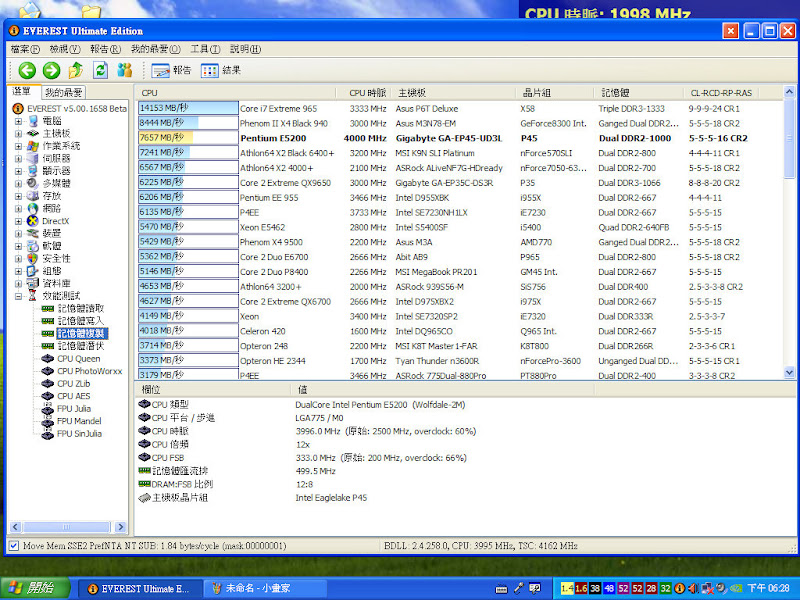Click the green Back arrow toolbar icon
This screenshot has height=600, width=800.
(27, 70)
